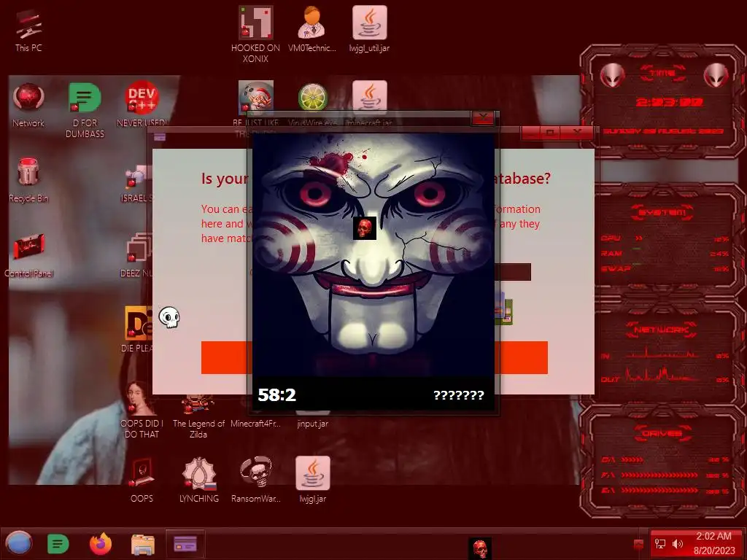
Task: Click the DRIVES widget header
Action: pyautogui.click(x=662, y=433)
